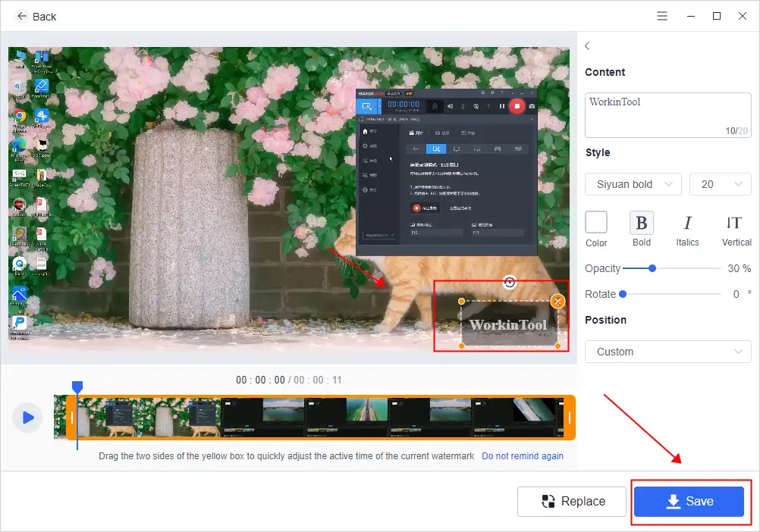Close the WorkinTool window

coord(742,16)
